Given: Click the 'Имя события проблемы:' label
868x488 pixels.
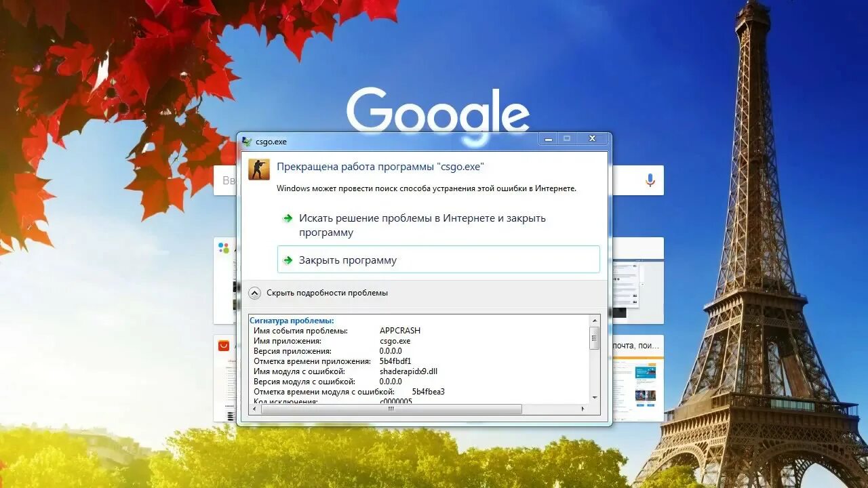Looking at the screenshot, I should (x=300, y=331).
